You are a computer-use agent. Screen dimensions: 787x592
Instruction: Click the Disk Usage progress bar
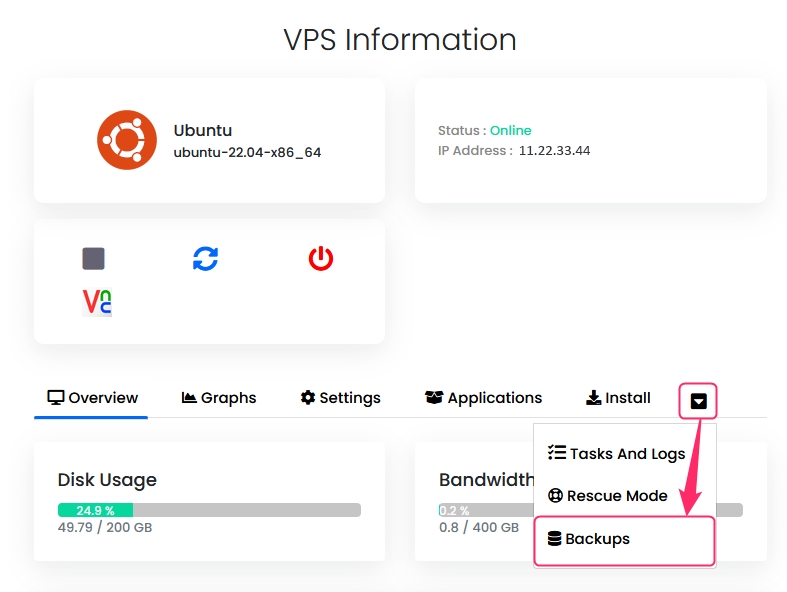pos(209,510)
